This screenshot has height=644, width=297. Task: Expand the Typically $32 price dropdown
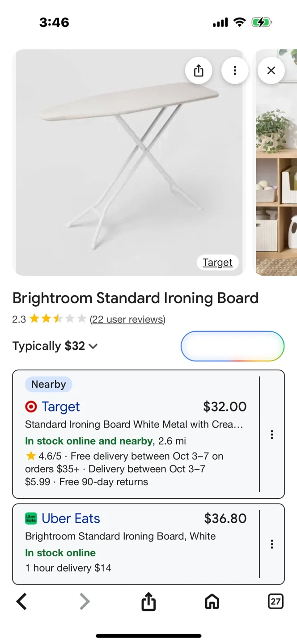click(x=55, y=346)
